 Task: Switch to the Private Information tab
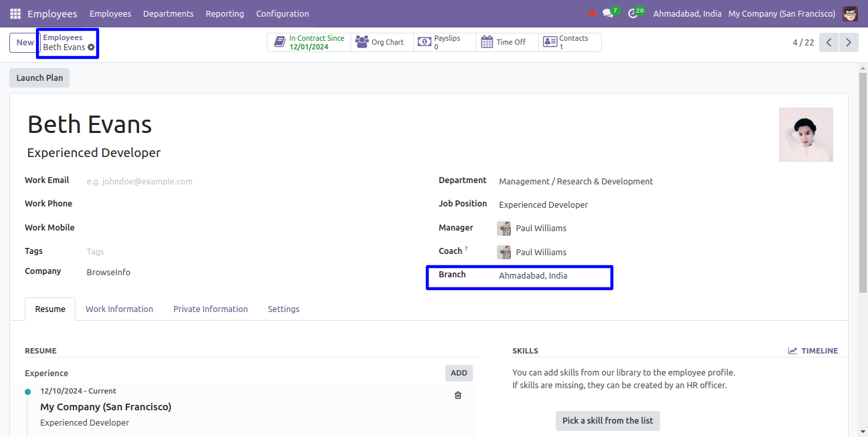click(210, 309)
